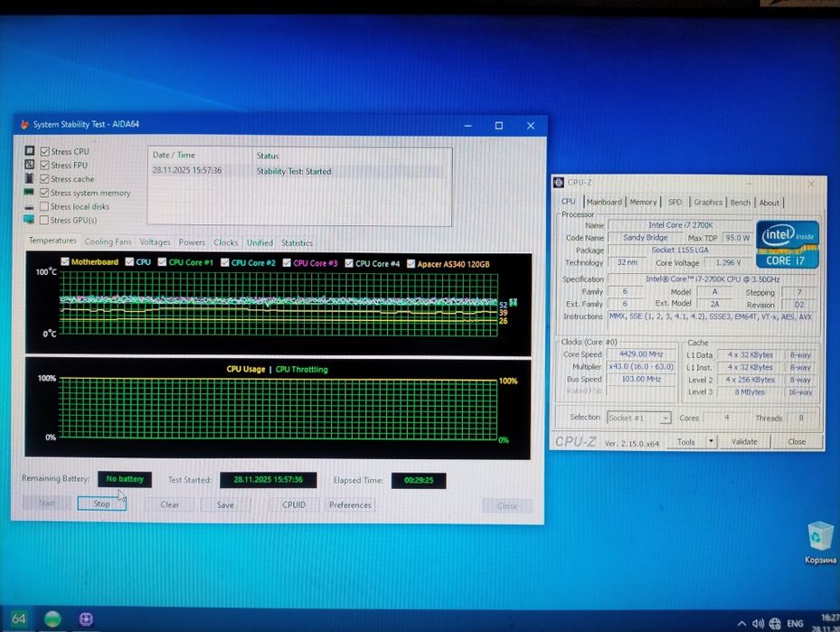Viewport: 840px width, 632px height.
Task: Switch to the Cooling Fans tab
Action: (x=108, y=241)
